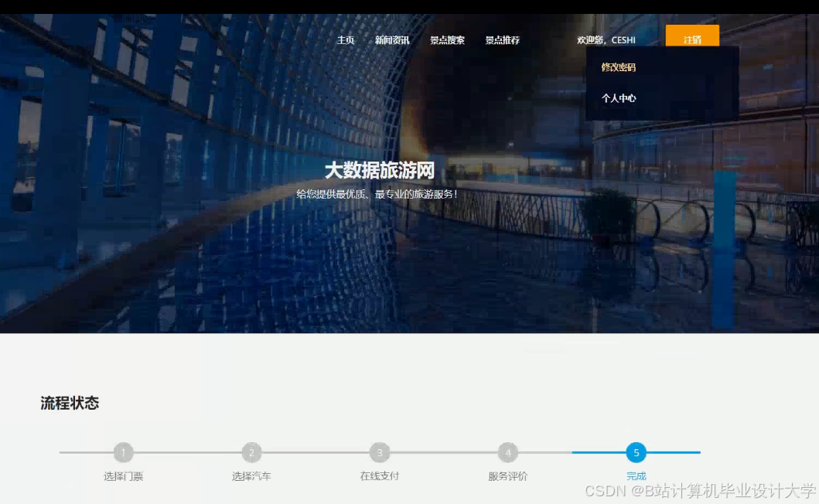819x504 pixels.
Task: Click the blue "完成" step label
Action: pos(636,475)
